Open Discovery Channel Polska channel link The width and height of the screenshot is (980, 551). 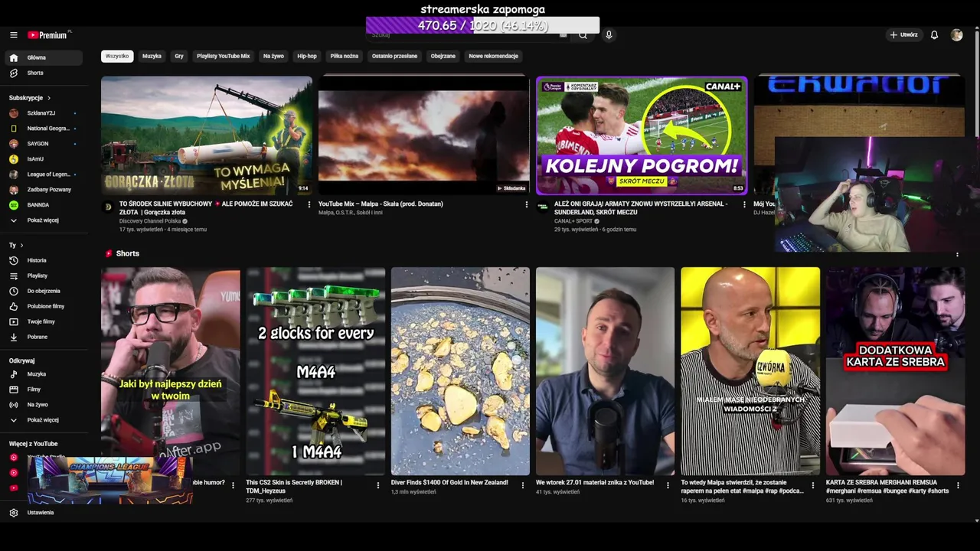click(x=150, y=220)
